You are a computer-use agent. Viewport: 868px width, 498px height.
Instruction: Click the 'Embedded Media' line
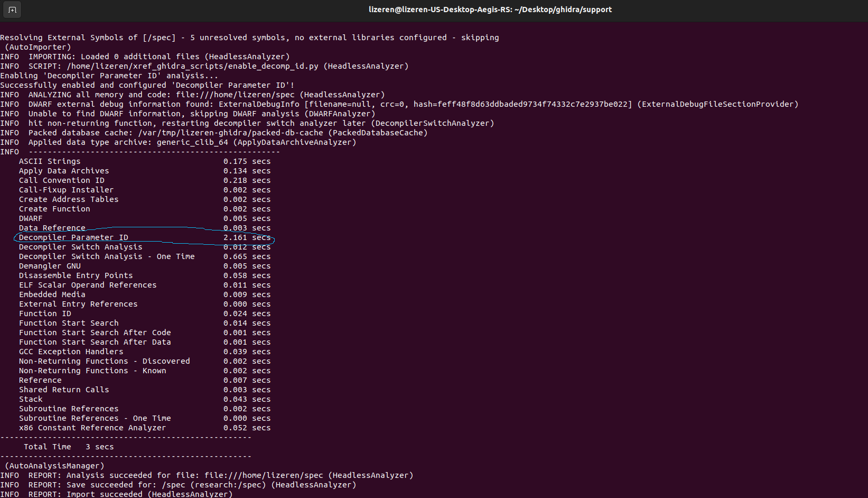click(145, 294)
